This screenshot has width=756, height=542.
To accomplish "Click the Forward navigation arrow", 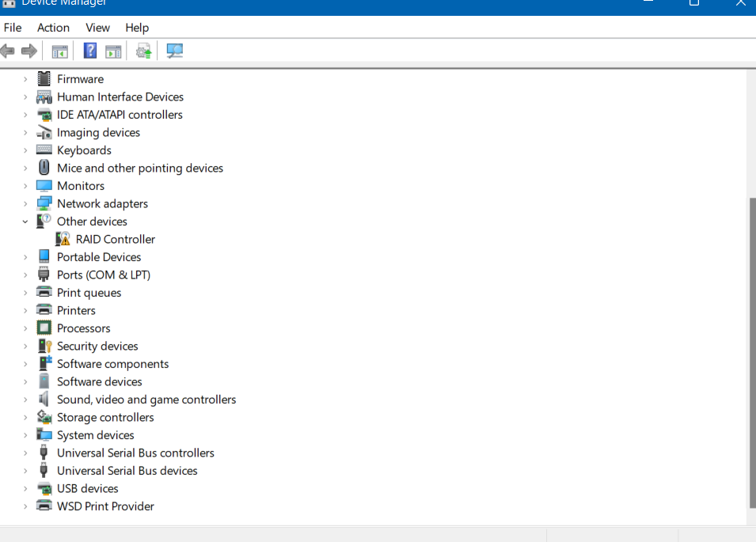I will pyautogui.click(x=28, y=50).
